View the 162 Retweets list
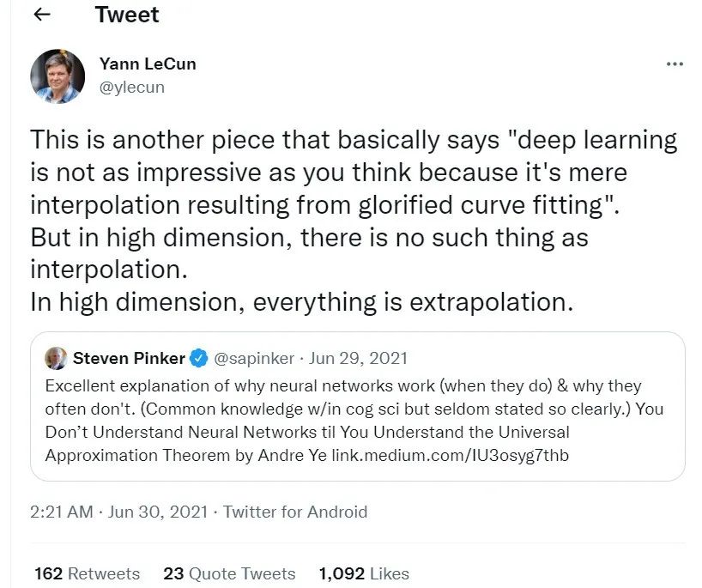 pyautogui.click(x=87, y=573)
